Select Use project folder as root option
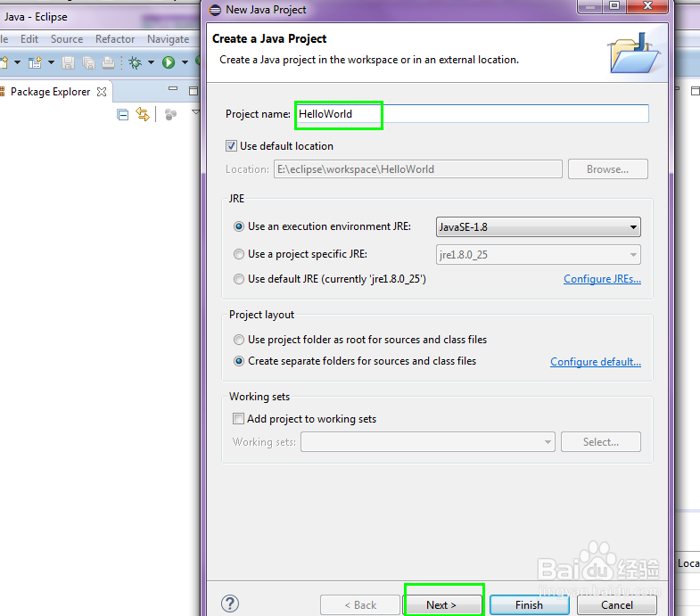Screen dimensions: 700x616 point(239,340)
